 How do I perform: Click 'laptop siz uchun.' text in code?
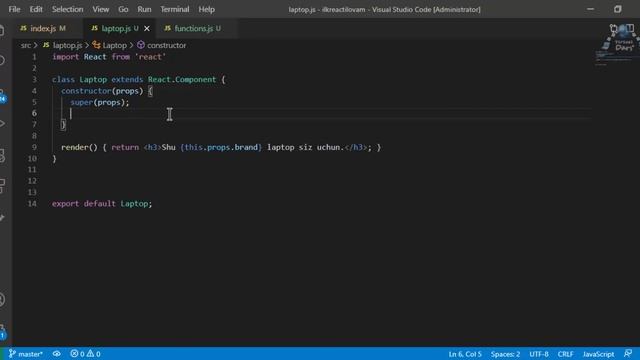click(306, 147)
